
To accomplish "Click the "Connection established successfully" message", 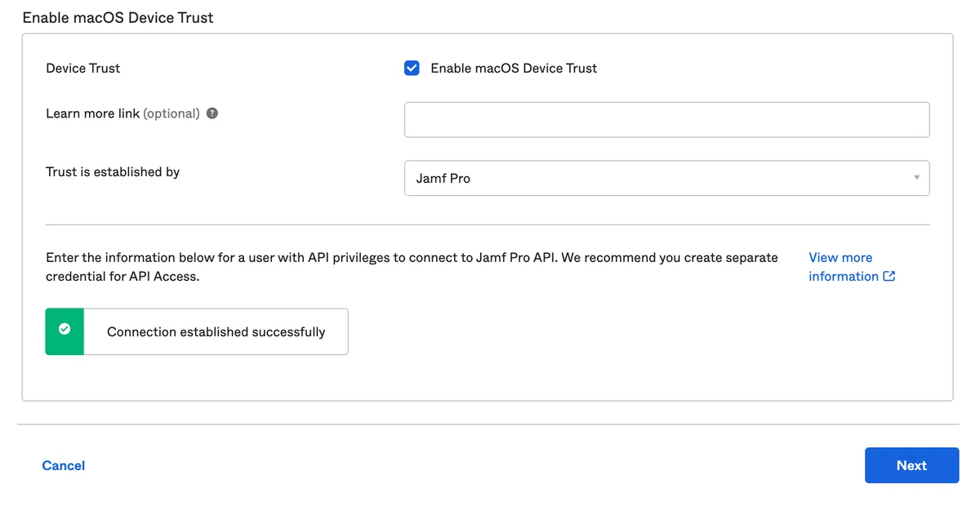I will click(216, 332).
